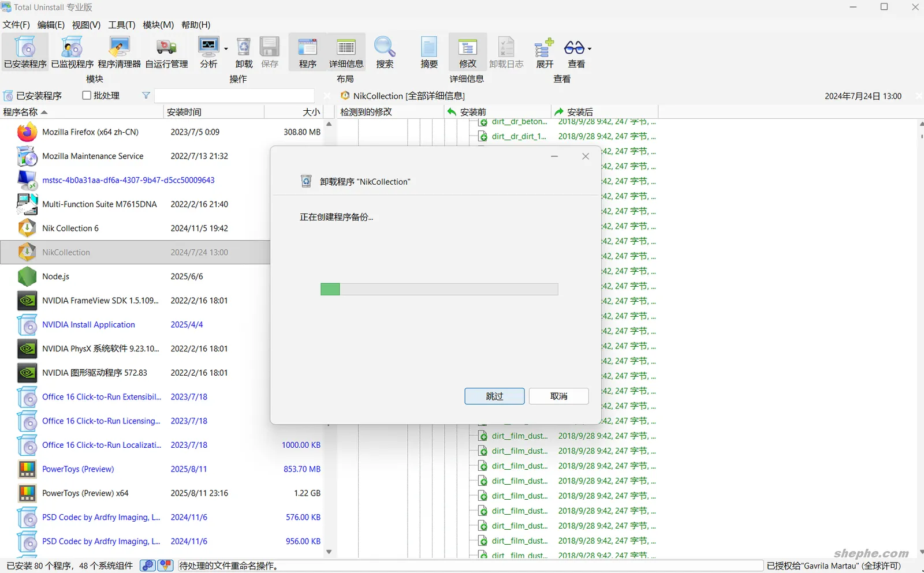Image resolution: width=924 pixels, height=573 pixels.
Task: Open the dropdown arrow beside 分析
Action: [x=225, y=47]
